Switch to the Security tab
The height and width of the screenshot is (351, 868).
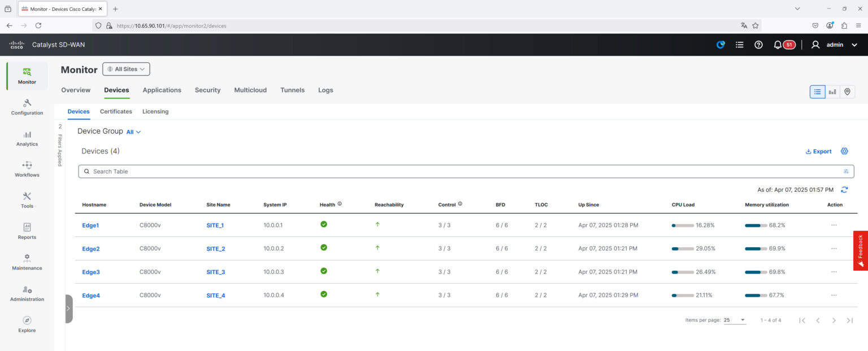207,90
